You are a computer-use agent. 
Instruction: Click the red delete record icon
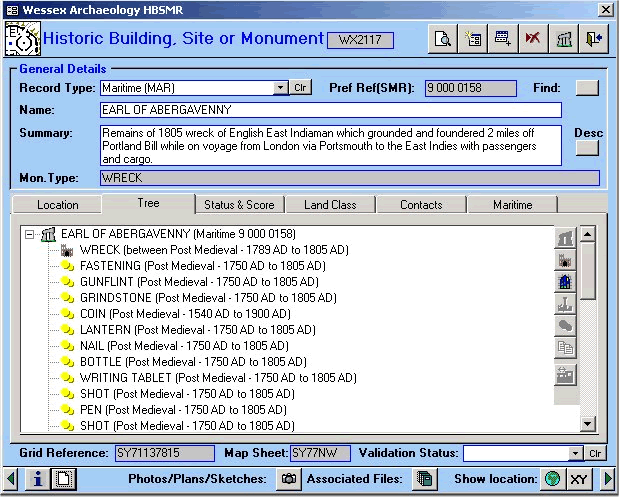533,40
